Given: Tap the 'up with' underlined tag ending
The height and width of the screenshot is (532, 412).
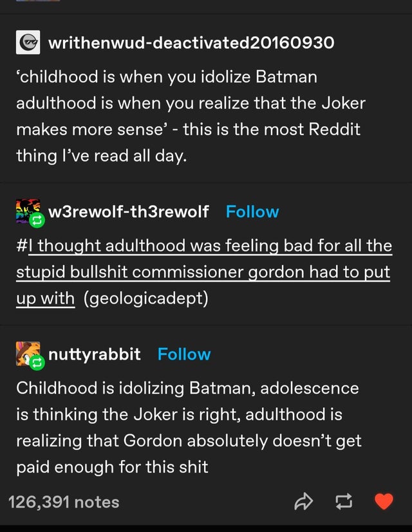Looking at the screenshot, I should tap(46, 299).
